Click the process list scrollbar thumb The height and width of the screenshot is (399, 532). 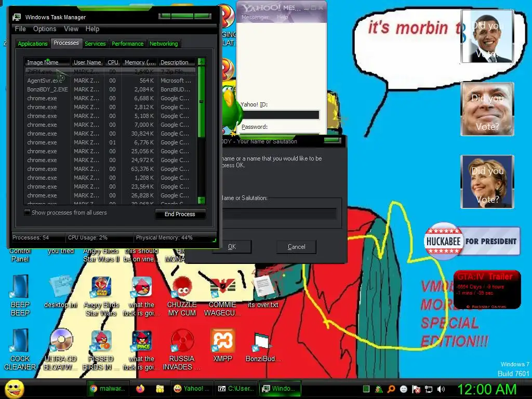[x=201, y=102]
